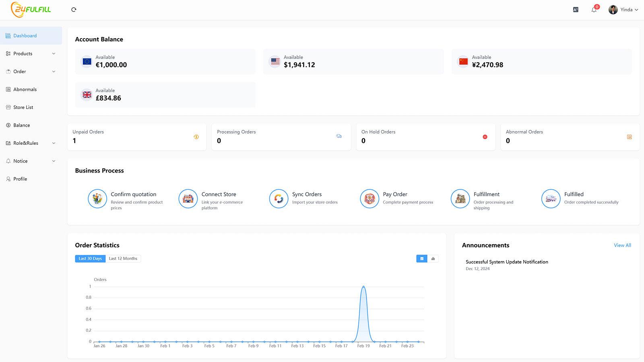Screen dimensions: 644x362
Task: Click the Pay Order process icon
Action: pyautogui.click(x=369, y=198)
